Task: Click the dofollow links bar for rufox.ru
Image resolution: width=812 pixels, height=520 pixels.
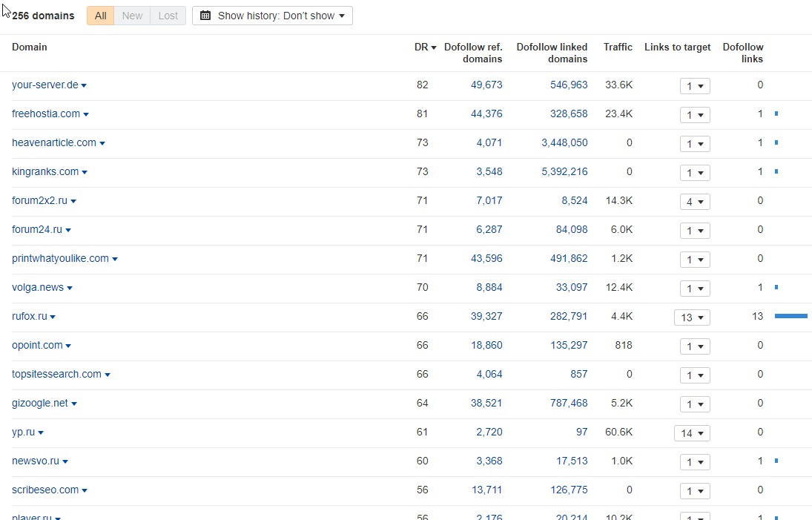Action: pos(790,316)
